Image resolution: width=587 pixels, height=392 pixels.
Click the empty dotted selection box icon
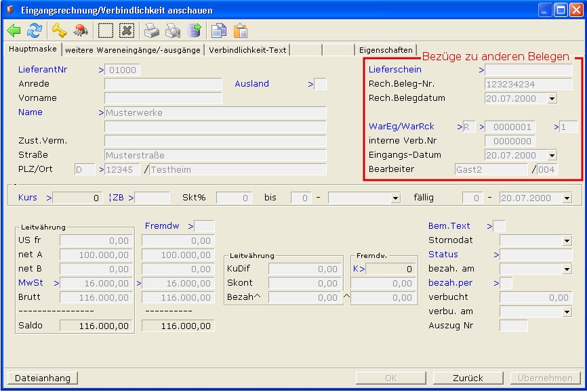[105, 30]
